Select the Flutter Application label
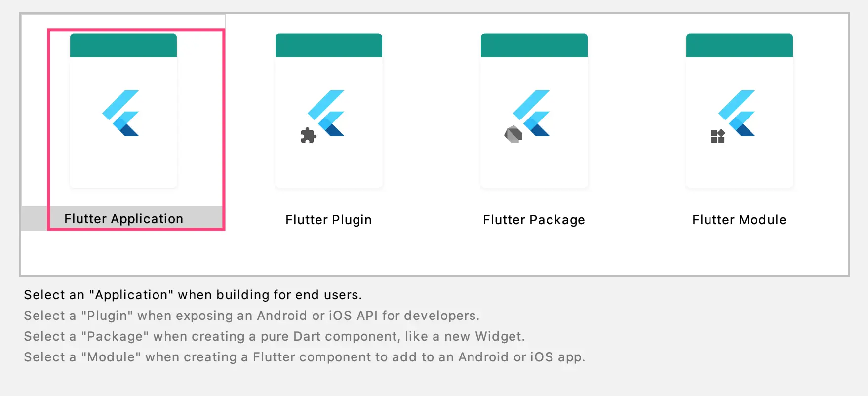868x396 pixels. (123, 219)
